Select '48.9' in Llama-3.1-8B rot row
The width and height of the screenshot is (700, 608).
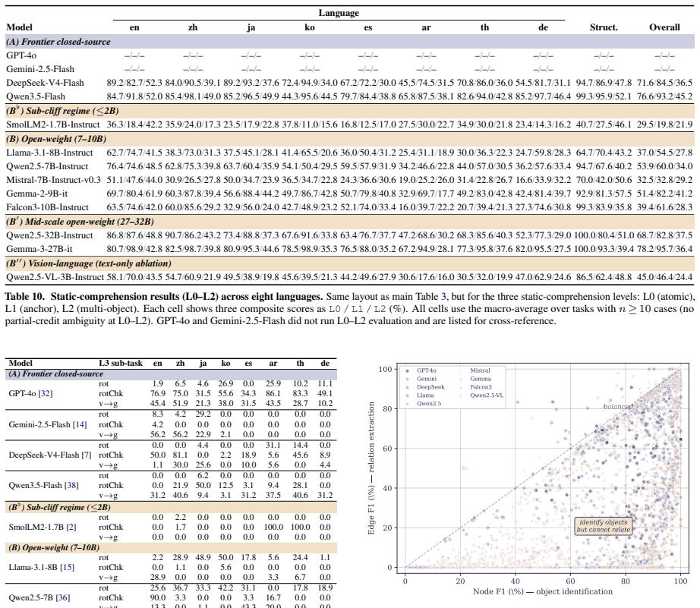[x=203, y=558]
